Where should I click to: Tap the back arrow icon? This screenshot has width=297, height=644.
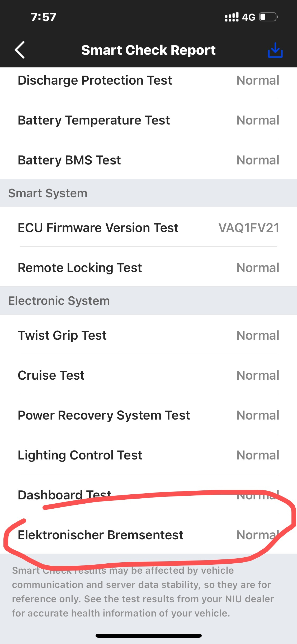pos(20,50)
